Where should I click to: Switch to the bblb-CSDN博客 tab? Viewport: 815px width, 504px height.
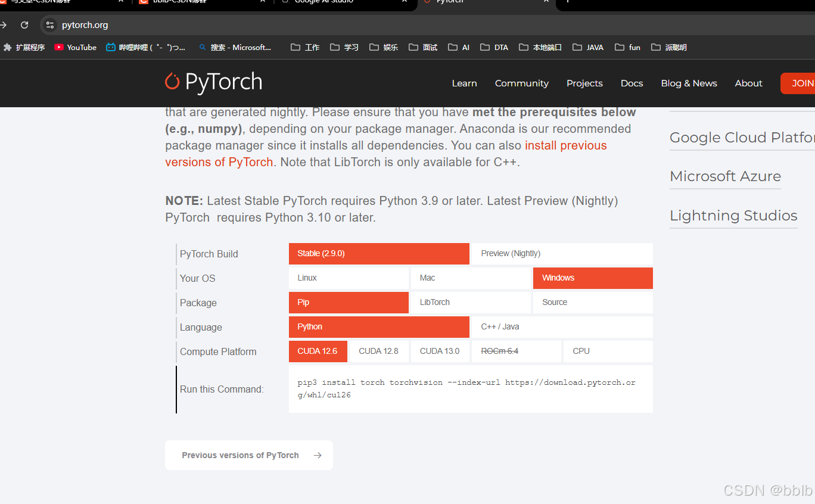point(201,2)
